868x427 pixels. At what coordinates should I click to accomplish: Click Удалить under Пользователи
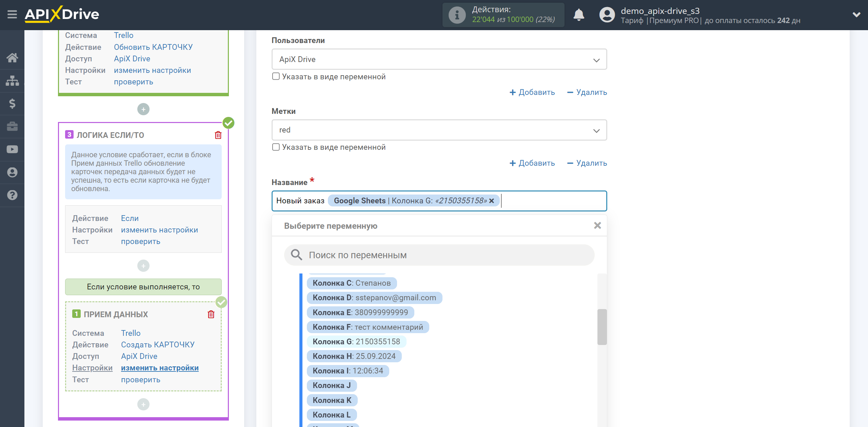point(587,92)
